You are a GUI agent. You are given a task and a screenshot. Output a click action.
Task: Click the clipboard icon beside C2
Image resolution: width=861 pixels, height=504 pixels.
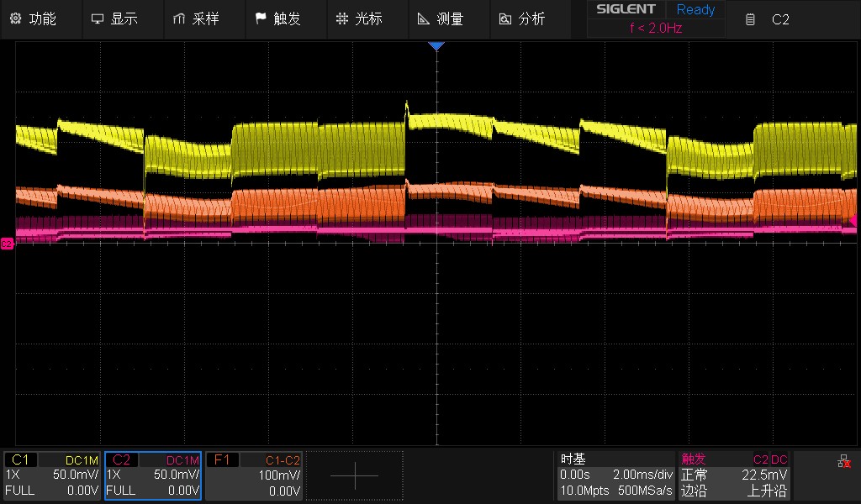750,19
